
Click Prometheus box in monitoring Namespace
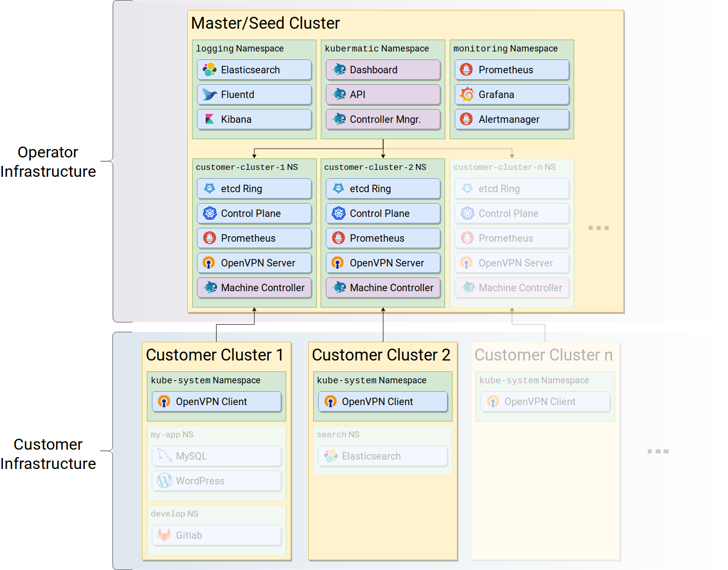[x=511, y=70]
